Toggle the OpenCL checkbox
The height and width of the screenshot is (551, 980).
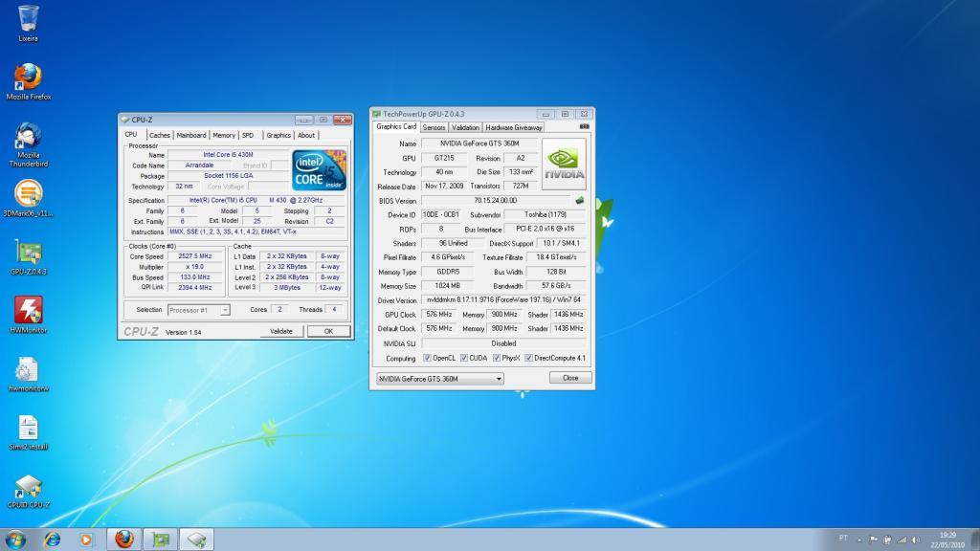click(x=427, y=358)
